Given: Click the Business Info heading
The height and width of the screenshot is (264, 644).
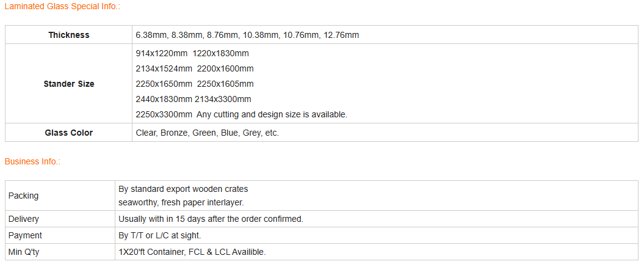Looking at the screenshot, I should pyautogui.click(x=32, y=161).
